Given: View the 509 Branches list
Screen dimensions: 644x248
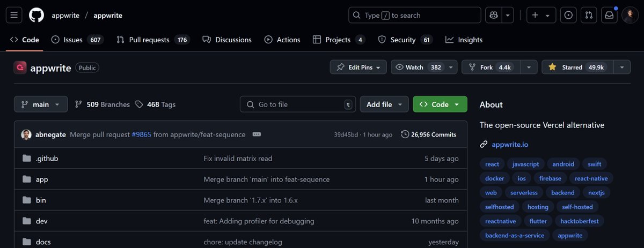Looking at the screenshot, I should point(103,104).
